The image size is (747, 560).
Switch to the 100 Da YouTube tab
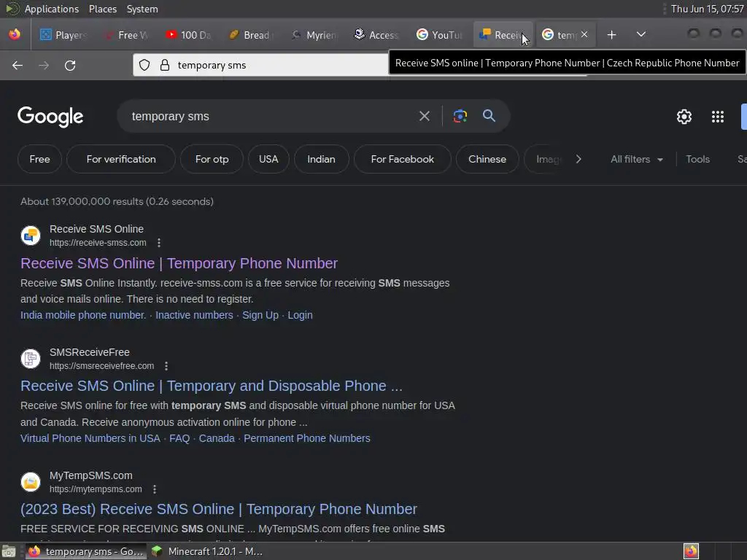[x=189, y=35]
